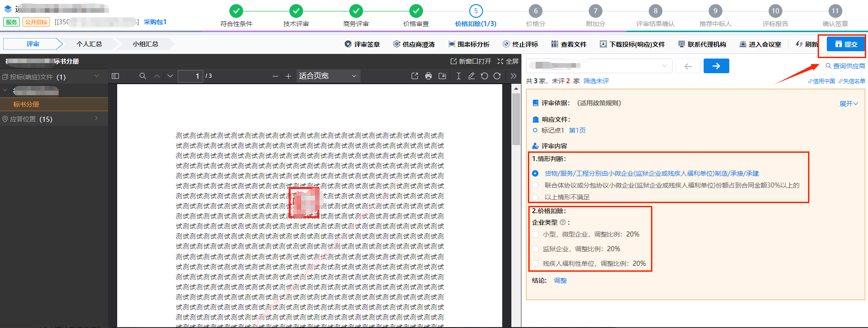The width and height of the screenshot is (868, 328).
Task: Check 小型，微型企业 adjustment checkbox
Action: pos(535,234)
